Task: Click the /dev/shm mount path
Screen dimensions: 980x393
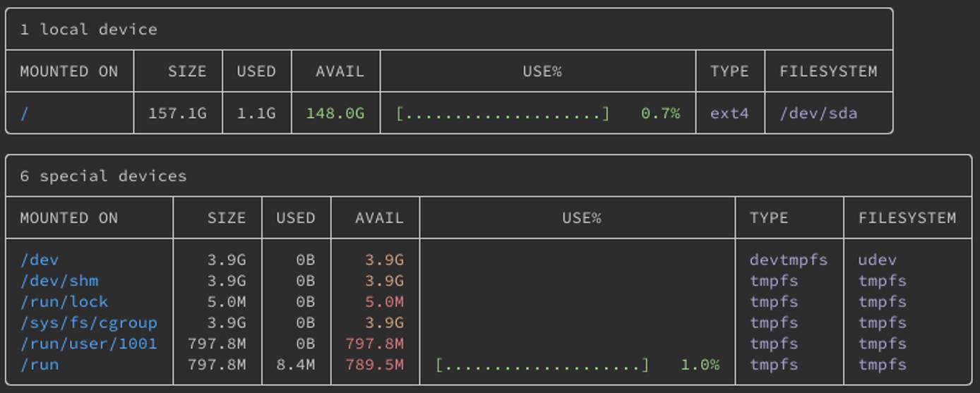Action: point(59,281)
